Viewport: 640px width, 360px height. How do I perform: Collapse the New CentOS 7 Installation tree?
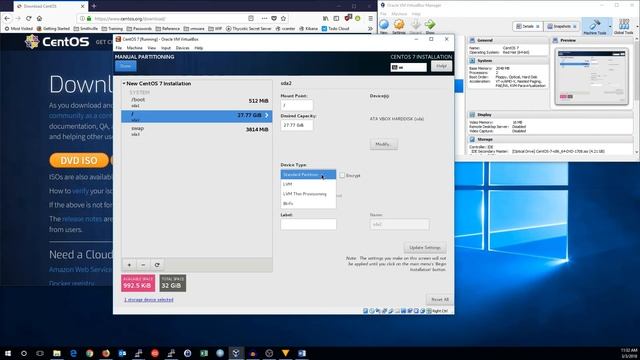tap(124, 83)
